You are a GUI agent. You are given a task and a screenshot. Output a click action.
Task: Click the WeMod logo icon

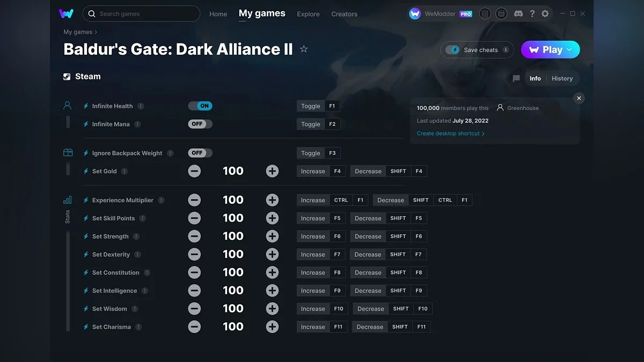[x=66, y=13]
